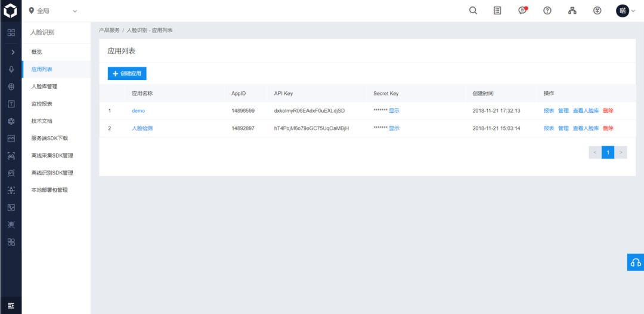Open billing with the yen icon
The width and height of the screenshot is (644, 314).
point(597,11)
